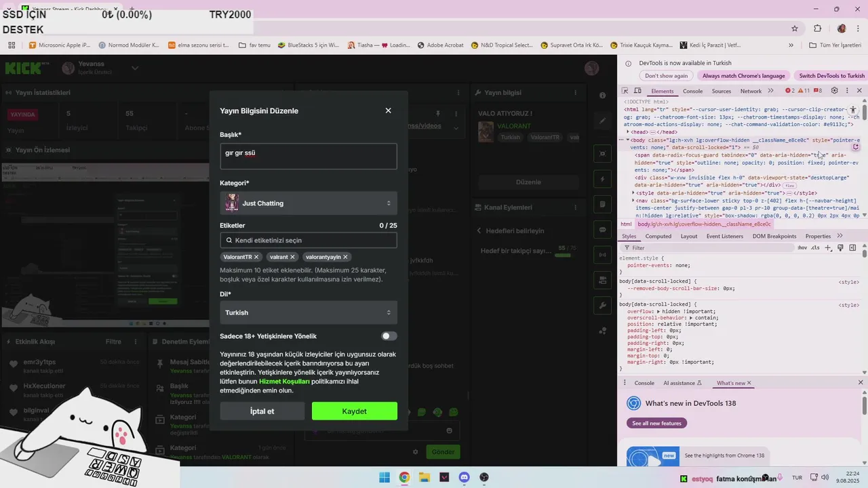Expand the style element node

click(x=633, y=193)
